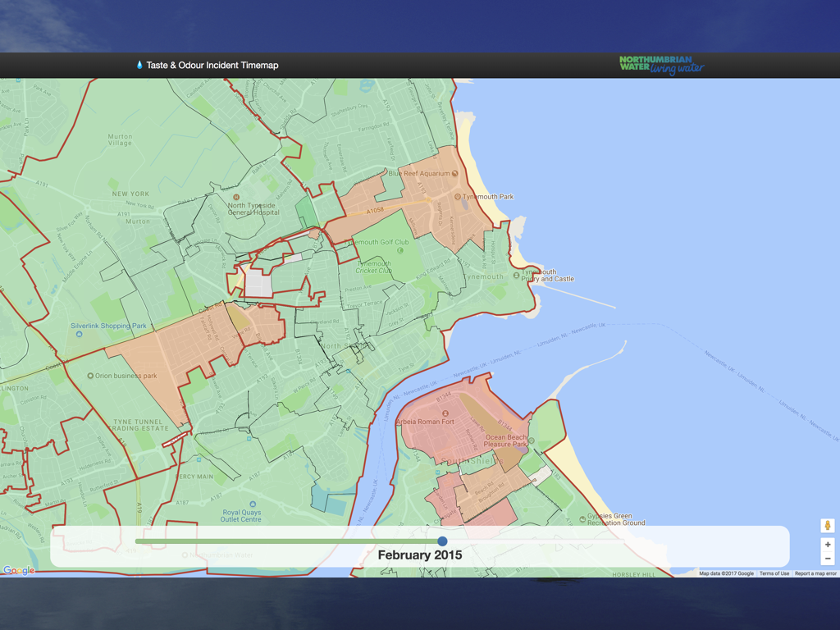Click the orange A1058 road label
The width and height of the screenshot is (840, 630).
pos(375,211)
